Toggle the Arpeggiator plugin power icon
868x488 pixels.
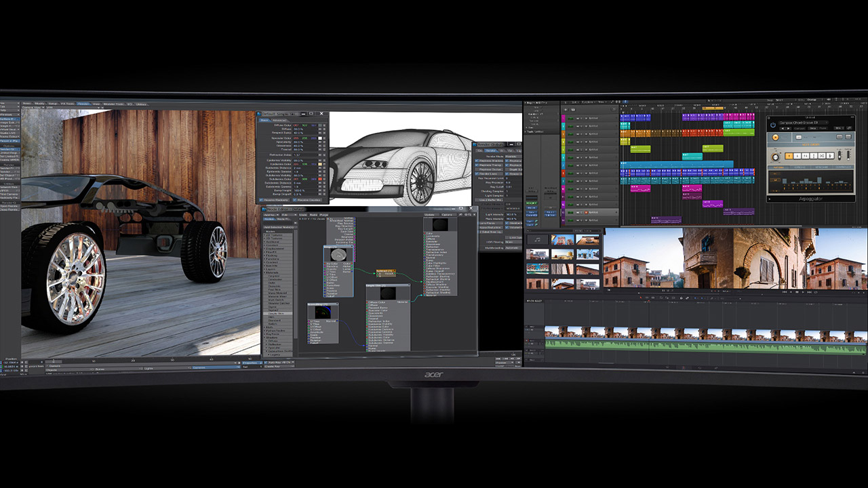[x=773, y=124]
